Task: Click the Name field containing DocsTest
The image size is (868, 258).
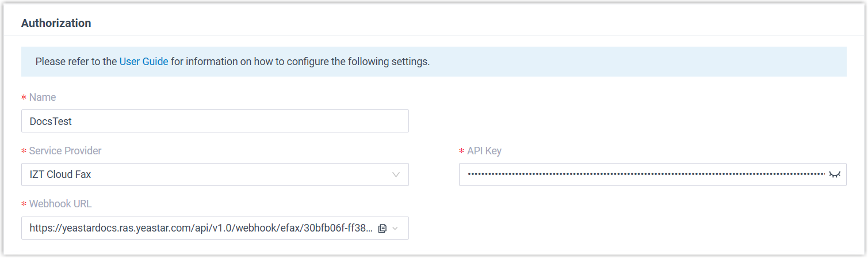Action: (x=215, y=122)
